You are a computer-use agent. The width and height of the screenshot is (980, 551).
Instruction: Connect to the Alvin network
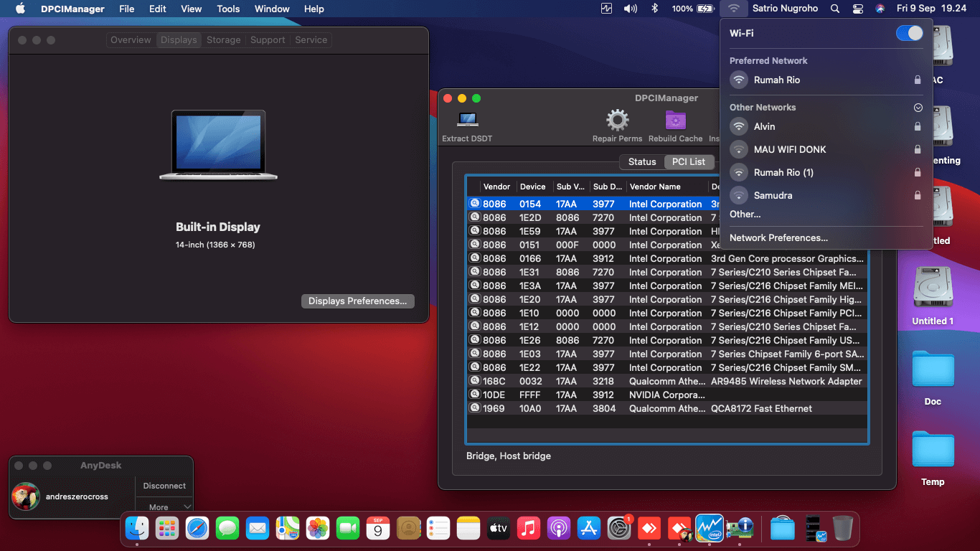pos(826,126)
